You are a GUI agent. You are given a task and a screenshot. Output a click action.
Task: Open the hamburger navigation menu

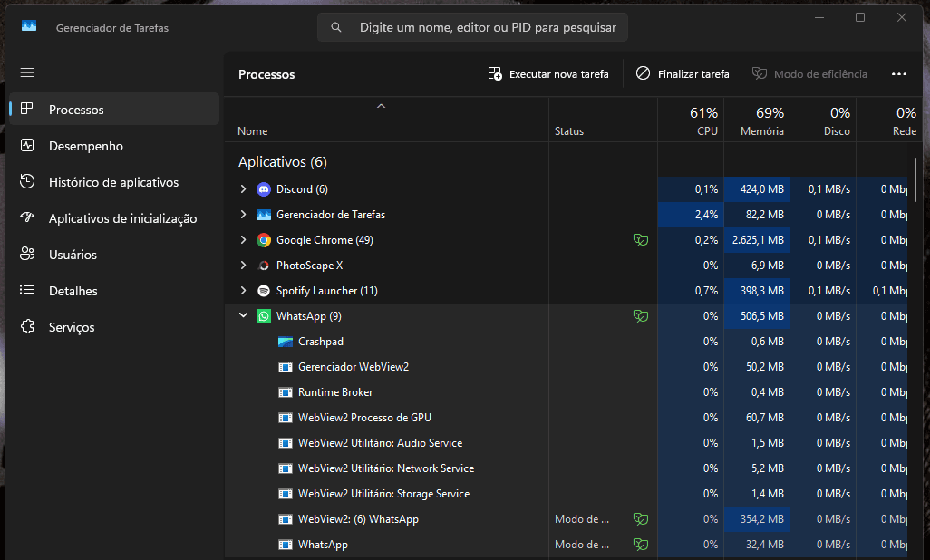point(27,72)
